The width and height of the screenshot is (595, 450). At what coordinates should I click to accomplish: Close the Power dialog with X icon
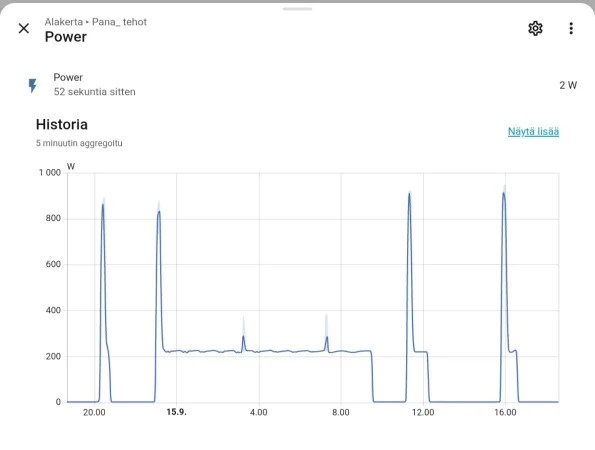(x=24, y=28)
